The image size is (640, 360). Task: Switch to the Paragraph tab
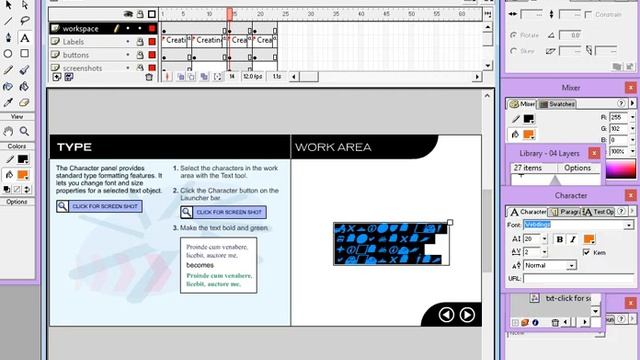(564, 212)
